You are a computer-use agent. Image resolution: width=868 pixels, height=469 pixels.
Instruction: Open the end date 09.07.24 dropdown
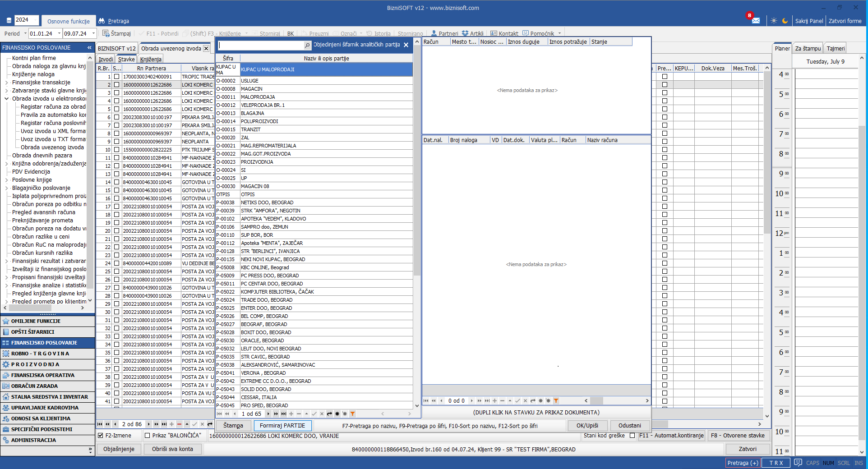93,33
